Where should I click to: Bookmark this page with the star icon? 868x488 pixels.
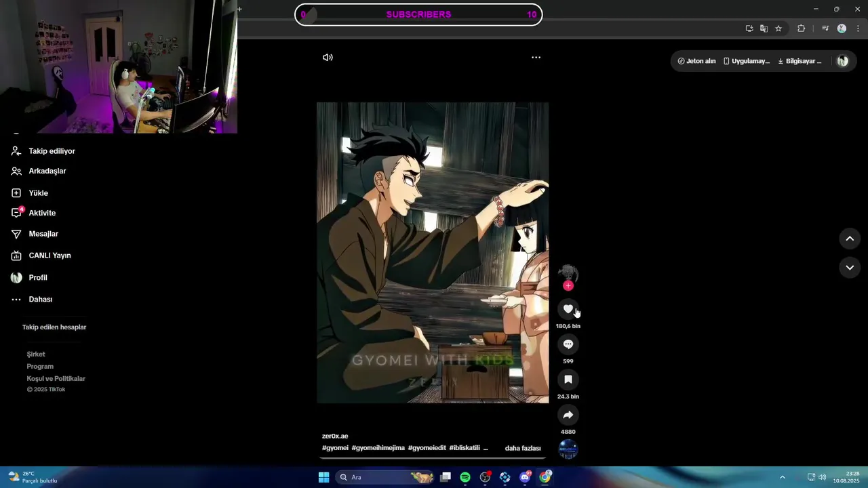click(778, 28)
